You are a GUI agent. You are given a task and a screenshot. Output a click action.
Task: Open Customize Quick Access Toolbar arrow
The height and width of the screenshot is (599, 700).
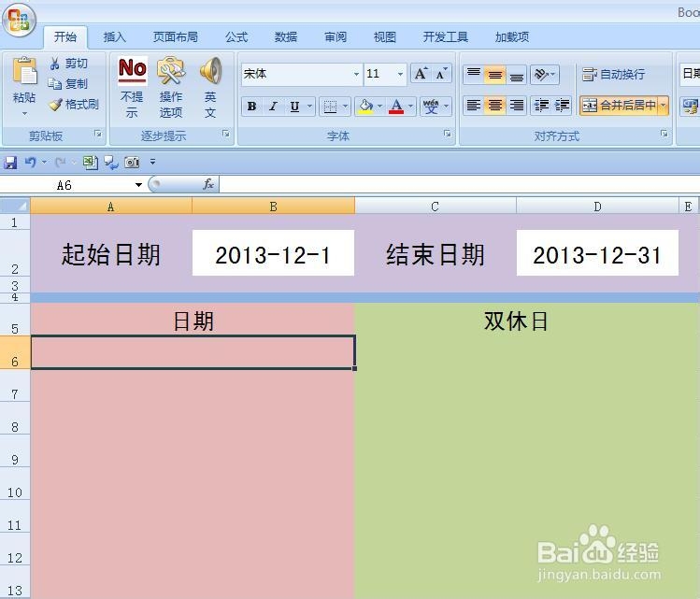point(152,162)
